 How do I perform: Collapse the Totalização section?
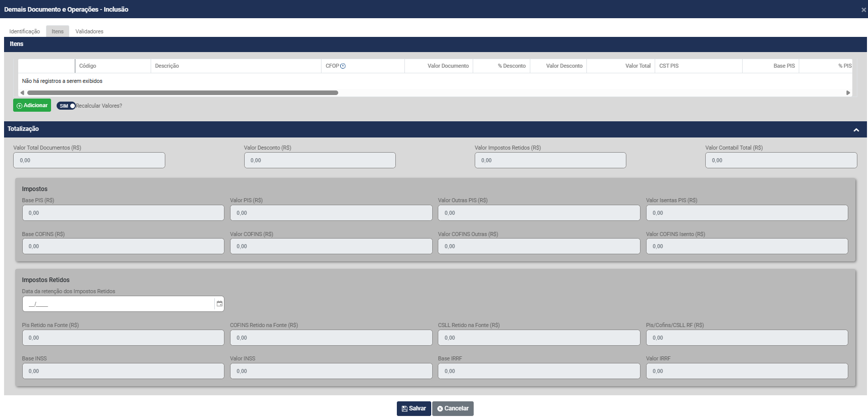pyautogui.click(x=856, y=130)
